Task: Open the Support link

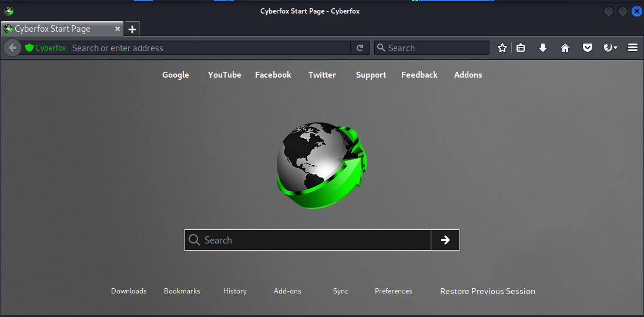Action: 371,75
